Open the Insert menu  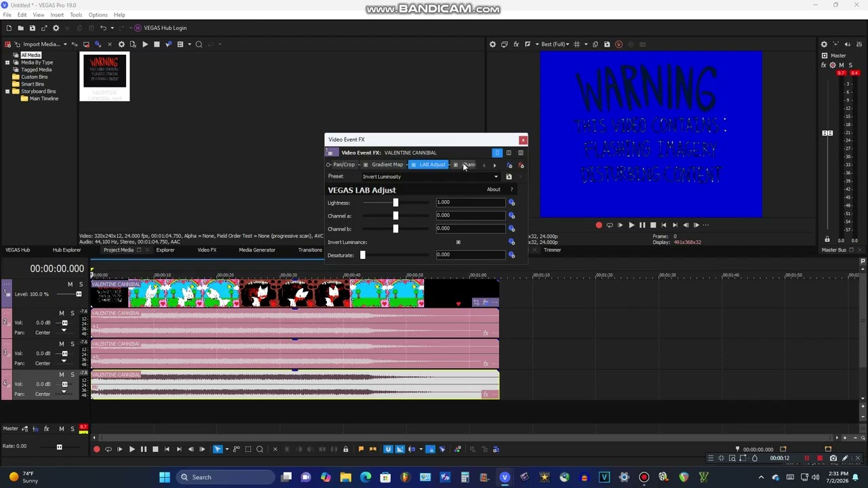[57, 15]
